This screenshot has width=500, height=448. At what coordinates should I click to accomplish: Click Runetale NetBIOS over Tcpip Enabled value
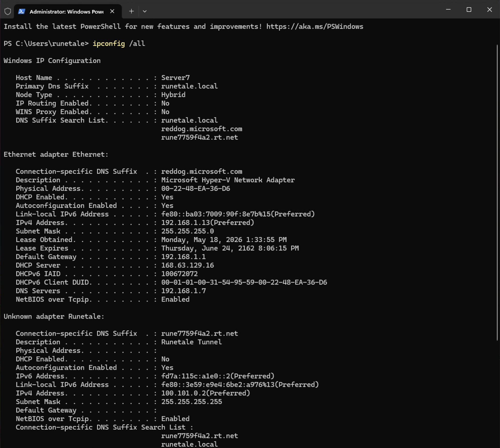tap(175, 419)
